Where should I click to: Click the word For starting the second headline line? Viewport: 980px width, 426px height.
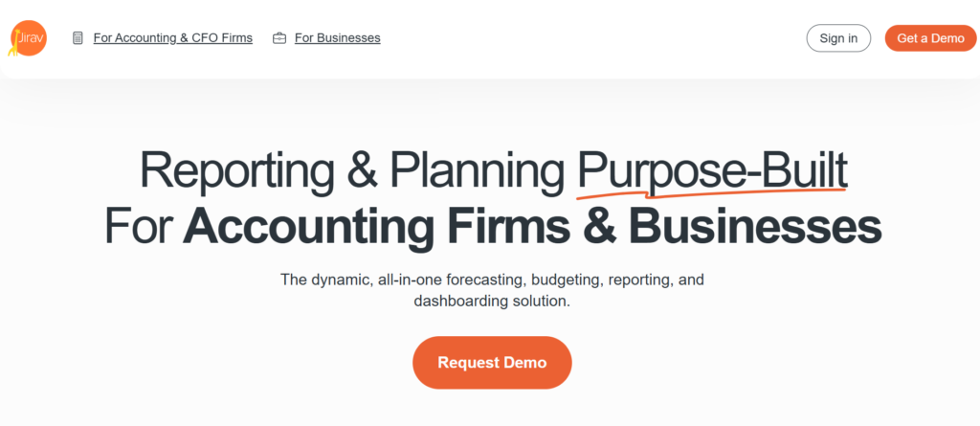tap(138, 228)
